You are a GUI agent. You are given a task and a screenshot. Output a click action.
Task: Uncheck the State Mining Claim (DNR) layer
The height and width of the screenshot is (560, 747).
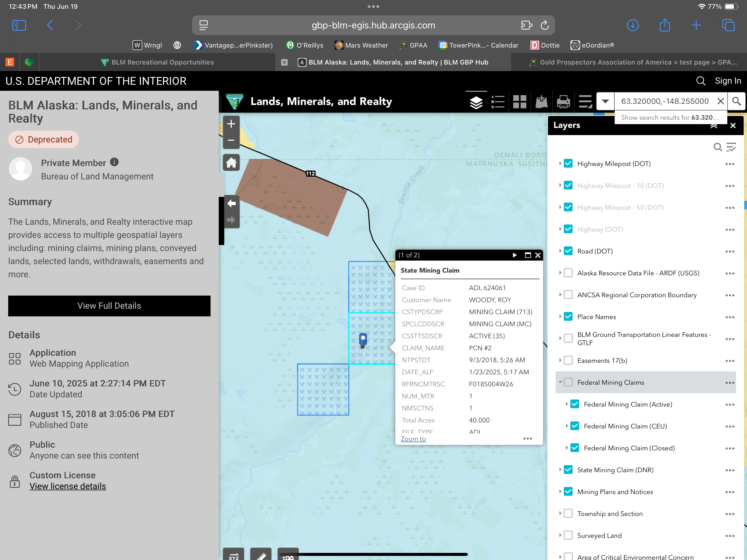tap(568, 469)
